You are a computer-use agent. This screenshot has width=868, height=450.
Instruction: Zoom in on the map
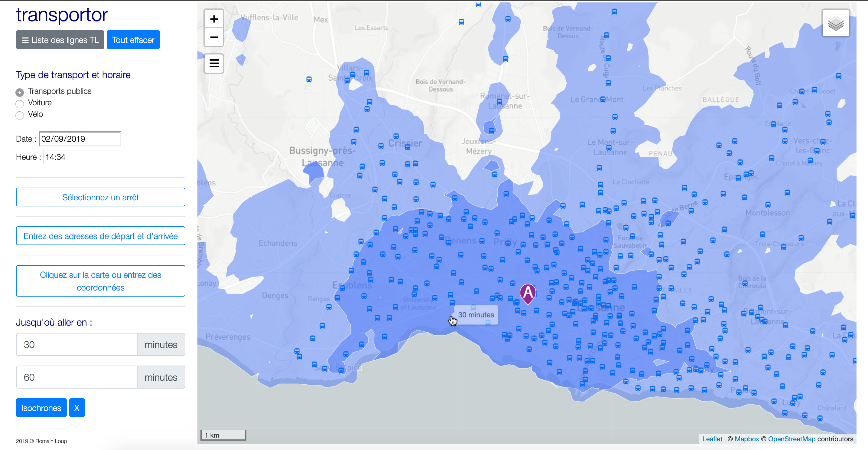tap(214, 19)
